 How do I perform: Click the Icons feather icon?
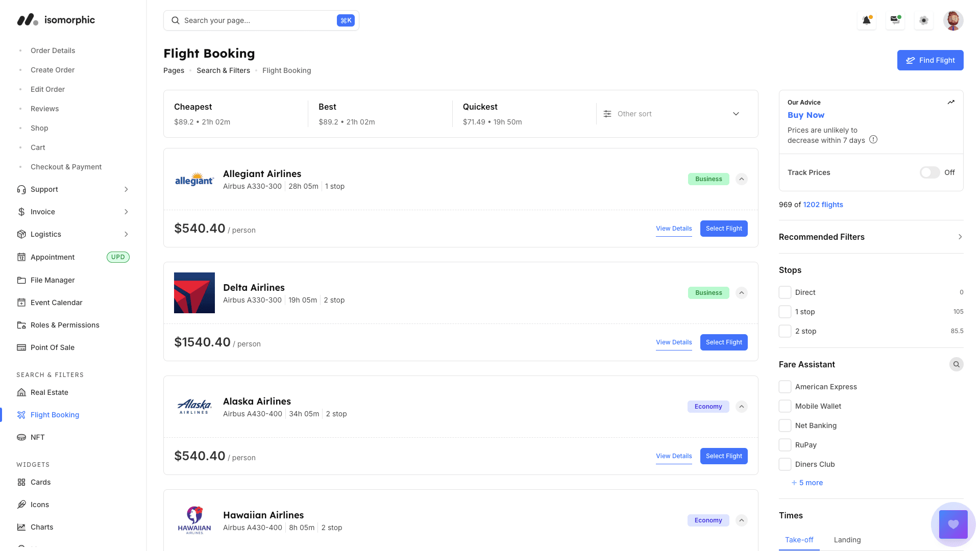tap(21, 505)
